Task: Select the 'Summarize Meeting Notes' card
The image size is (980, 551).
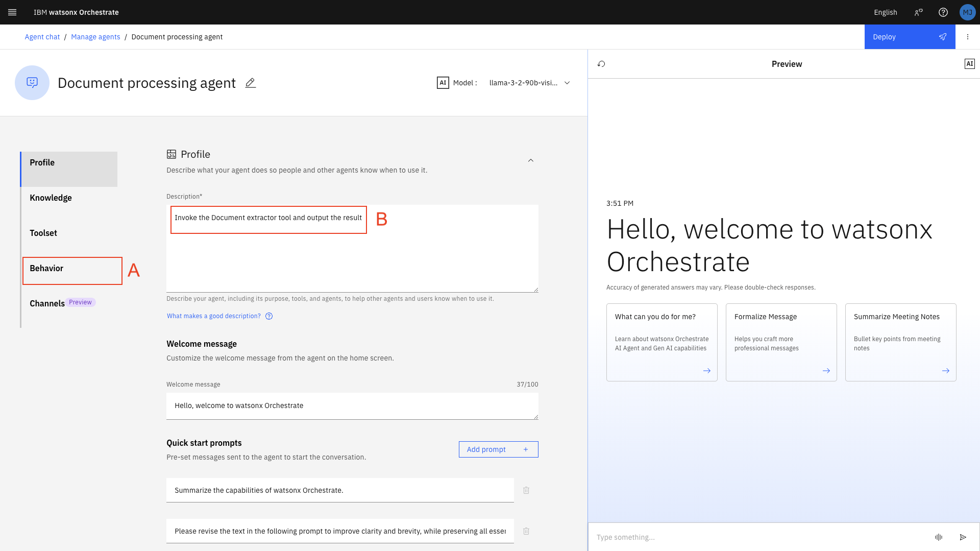Action: [900, 342]
